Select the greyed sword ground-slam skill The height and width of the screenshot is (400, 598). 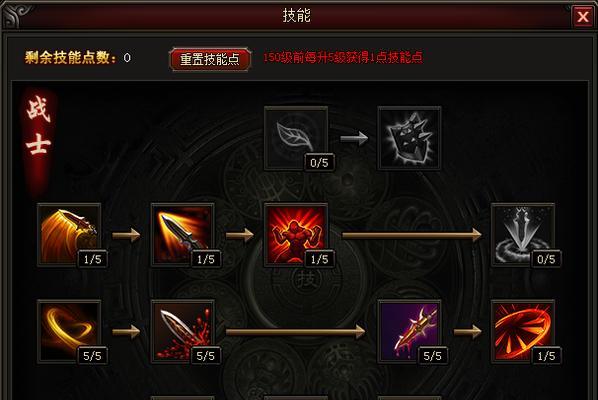[523, 235]
